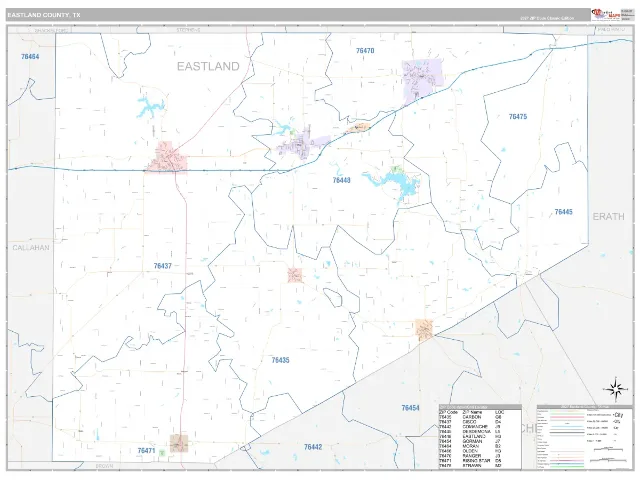
Task: Click the OLDEN row in ZIP table
Action: tap(470, 451)
